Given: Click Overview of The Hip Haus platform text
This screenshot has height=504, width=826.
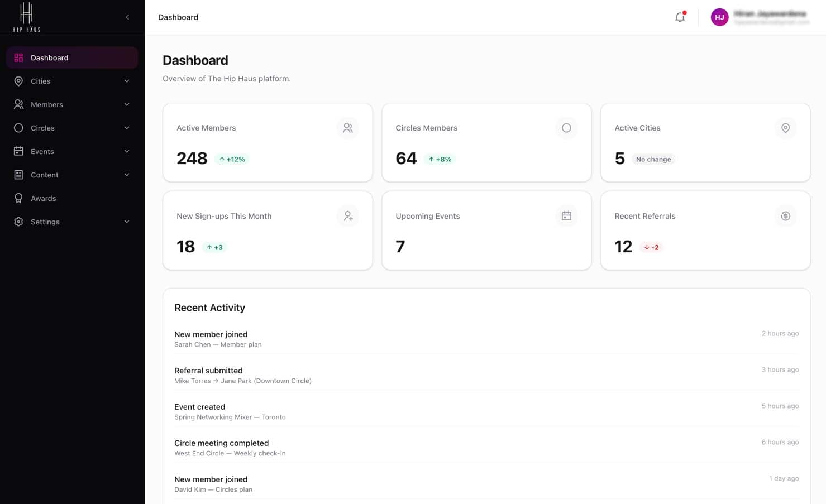Looking at the screenshot, I should (x=227, y=79).
